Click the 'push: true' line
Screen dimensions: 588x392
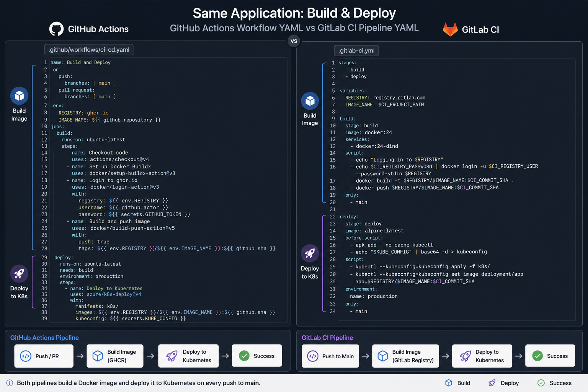tap(94, 242)
